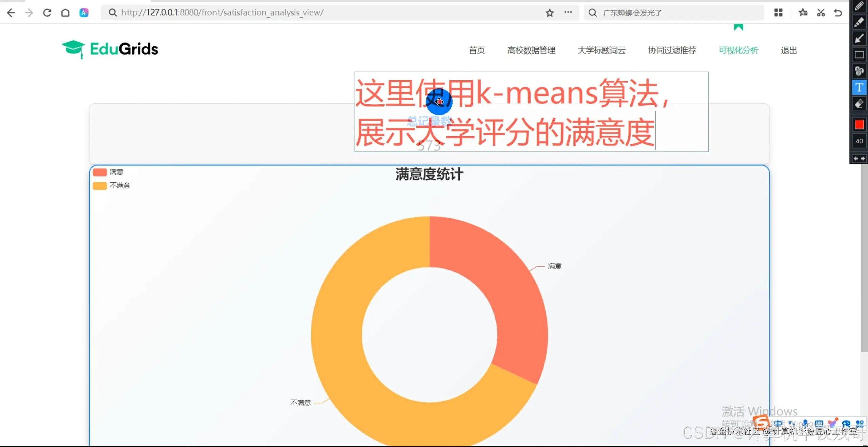Click the 满意 label beside the donut chart
This screenshot has height=447, width=868.
click(x=555, y=266)
